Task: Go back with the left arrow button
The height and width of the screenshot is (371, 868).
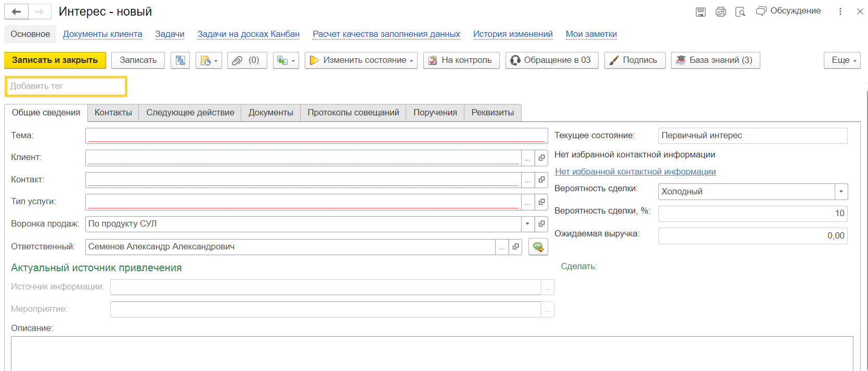Action: [x=16, y=11]
